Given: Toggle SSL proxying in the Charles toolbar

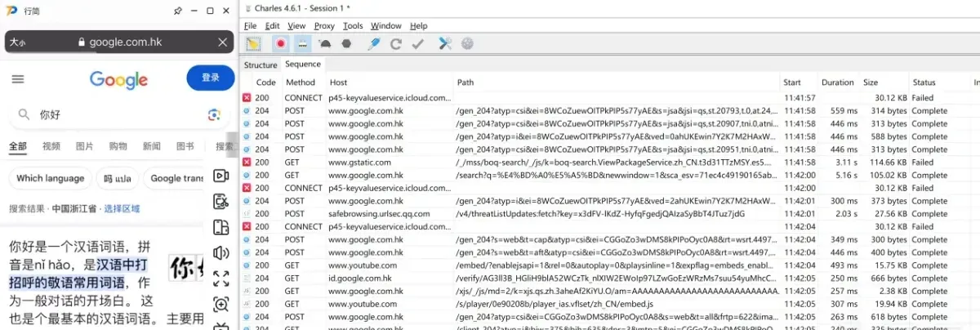Looking at the screenshot, I should point(302,43).
